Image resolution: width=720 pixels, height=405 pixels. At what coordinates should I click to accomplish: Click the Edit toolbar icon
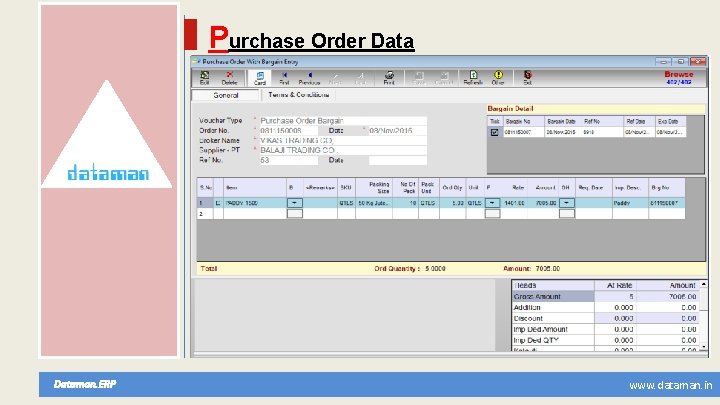[x=204, y=78]
